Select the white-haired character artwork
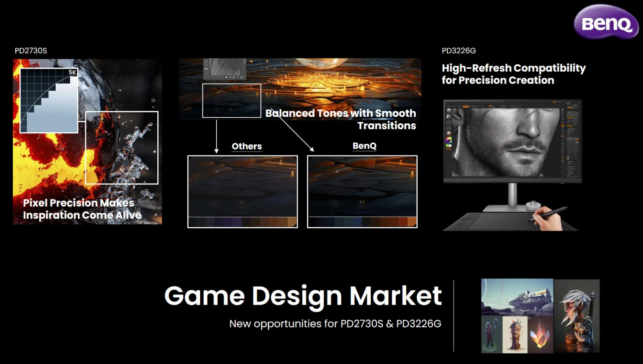This screenshot has width=643, height=364. (577, 316)
